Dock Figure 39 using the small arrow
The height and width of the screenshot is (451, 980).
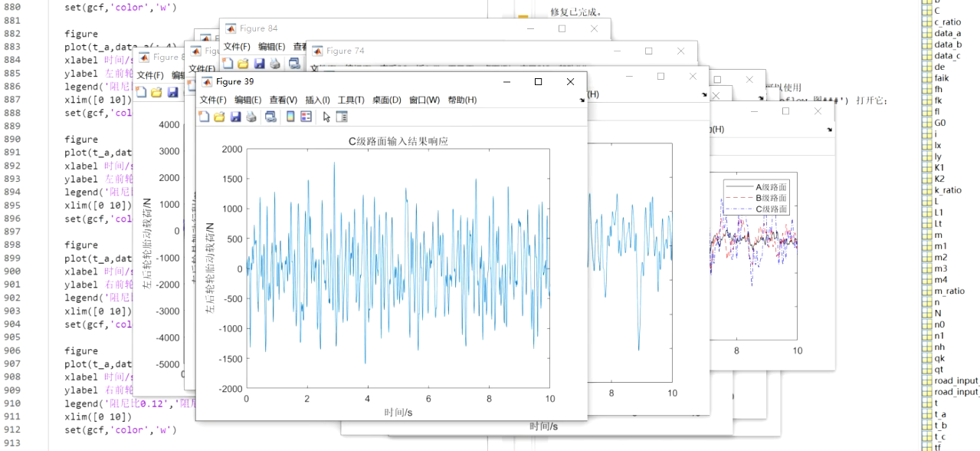581,100
